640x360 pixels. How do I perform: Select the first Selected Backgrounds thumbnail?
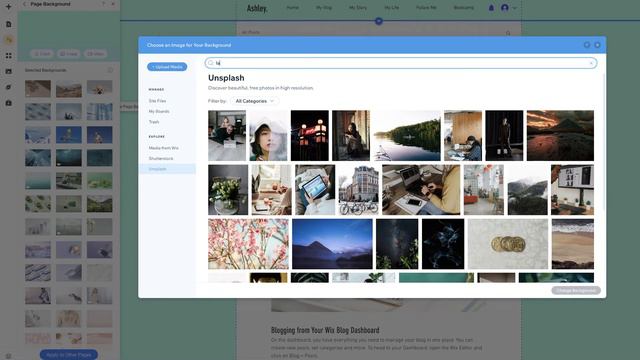tap(38, 89)
